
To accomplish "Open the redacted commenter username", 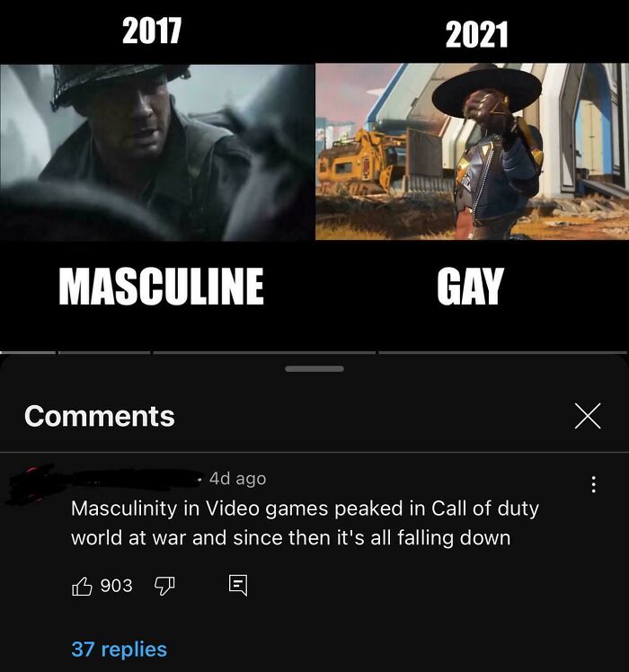I will tap(128, 479).
